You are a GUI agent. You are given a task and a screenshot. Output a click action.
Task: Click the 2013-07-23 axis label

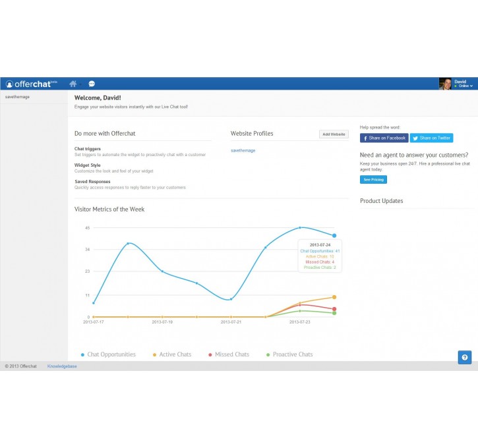click(x=300, y=322)
